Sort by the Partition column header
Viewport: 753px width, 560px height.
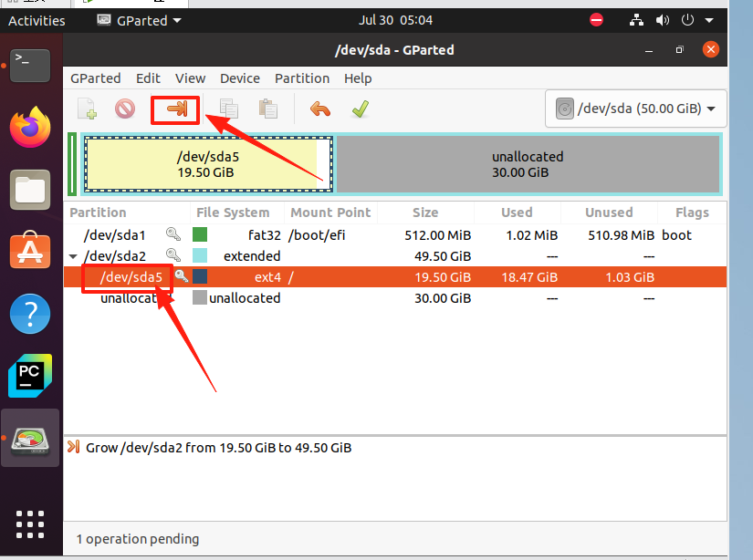tap(127, 213)
